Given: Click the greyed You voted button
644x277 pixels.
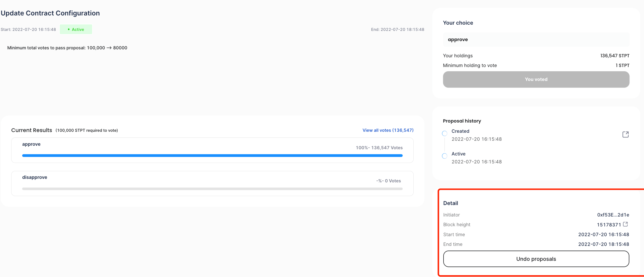Looking at the screenshot, I should coord(536,79).
